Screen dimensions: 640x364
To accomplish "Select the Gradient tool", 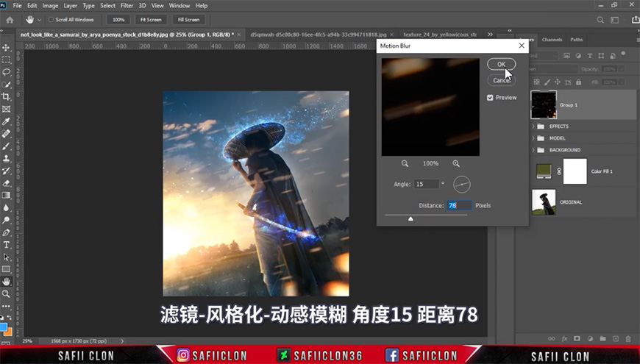I will (x=6, y=195).
